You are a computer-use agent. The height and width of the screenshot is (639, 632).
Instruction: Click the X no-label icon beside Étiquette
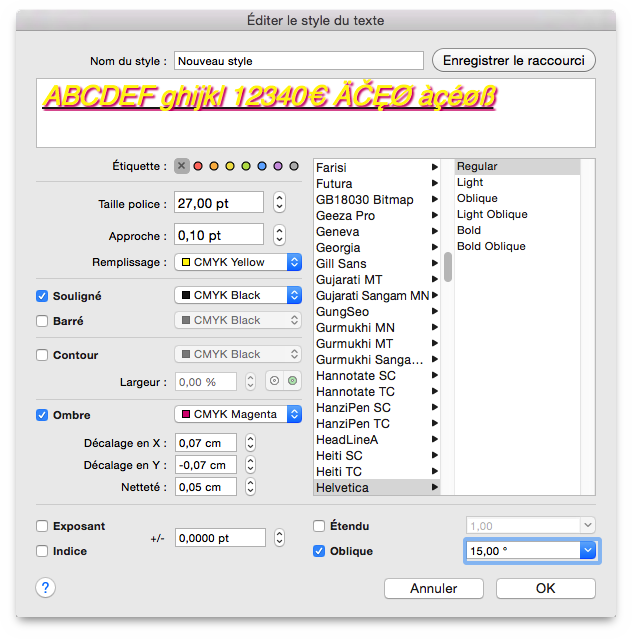[181, 166]
